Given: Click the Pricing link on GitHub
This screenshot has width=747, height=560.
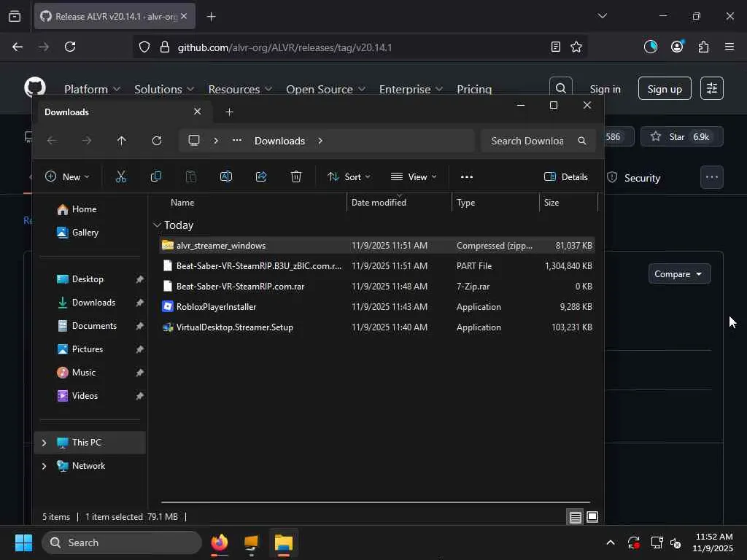Looking at the screenshot, I should [x=474, y=89].
